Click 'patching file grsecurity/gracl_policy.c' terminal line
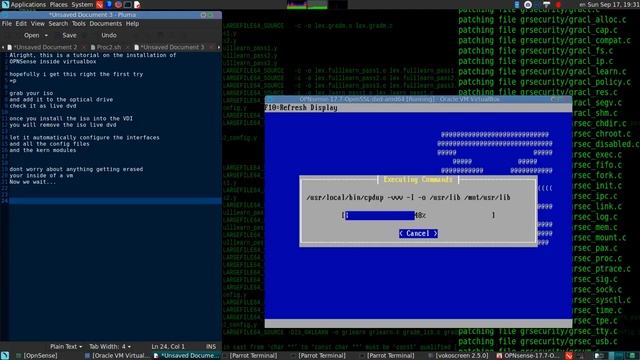The width and height of the screenshot is (640, 360). (x=544, y=82)
